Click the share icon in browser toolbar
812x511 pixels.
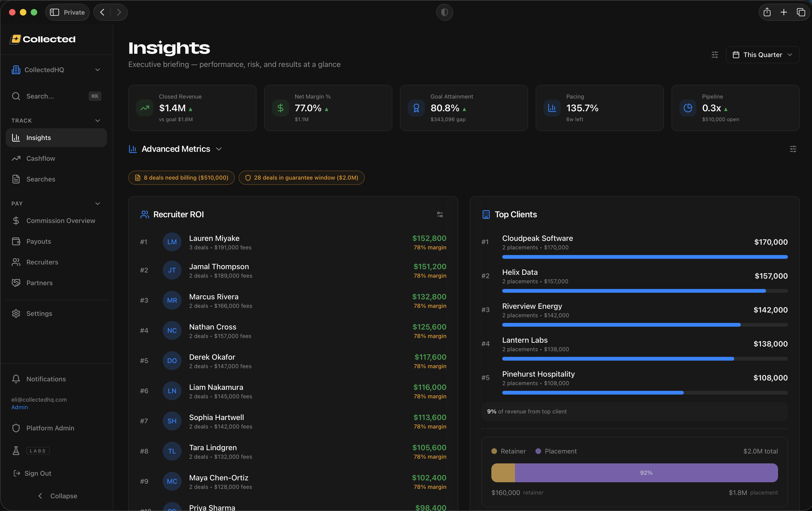tap(767, 12)
